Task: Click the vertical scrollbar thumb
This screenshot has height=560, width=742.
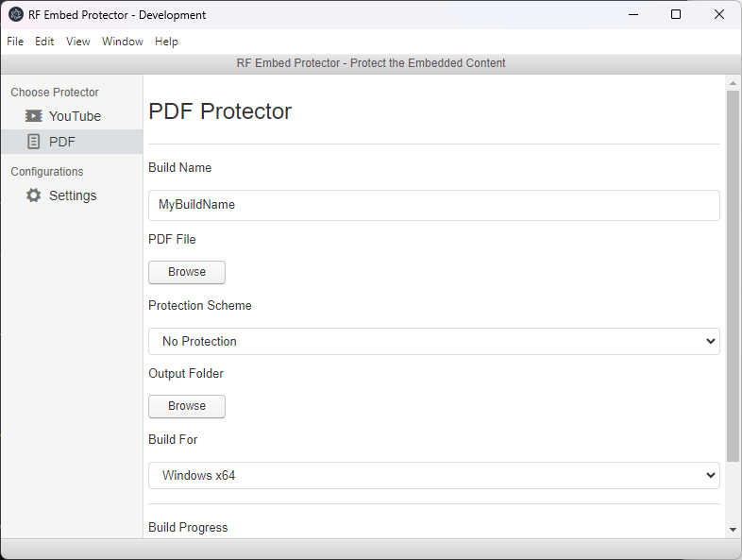Action: tap(733, 276)
